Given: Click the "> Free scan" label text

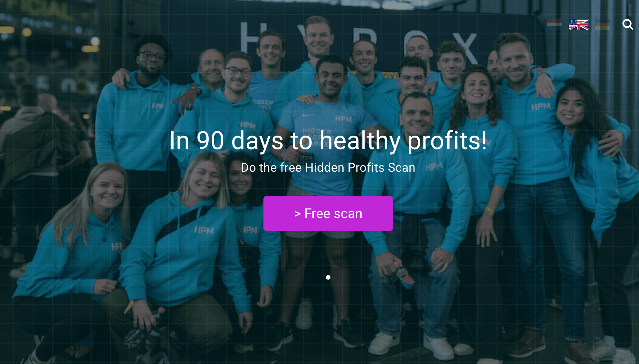Looking at the screenshot, I should [328, 214].
